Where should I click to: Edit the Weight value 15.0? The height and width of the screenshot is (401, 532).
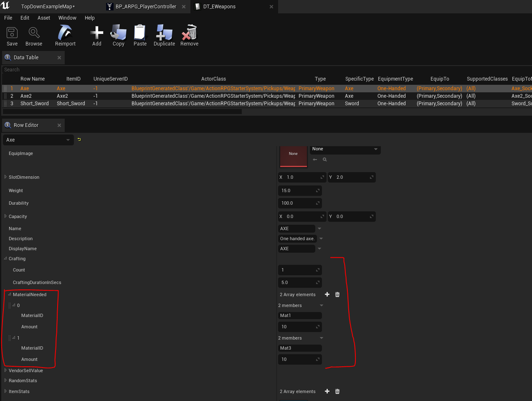point(300,190)
